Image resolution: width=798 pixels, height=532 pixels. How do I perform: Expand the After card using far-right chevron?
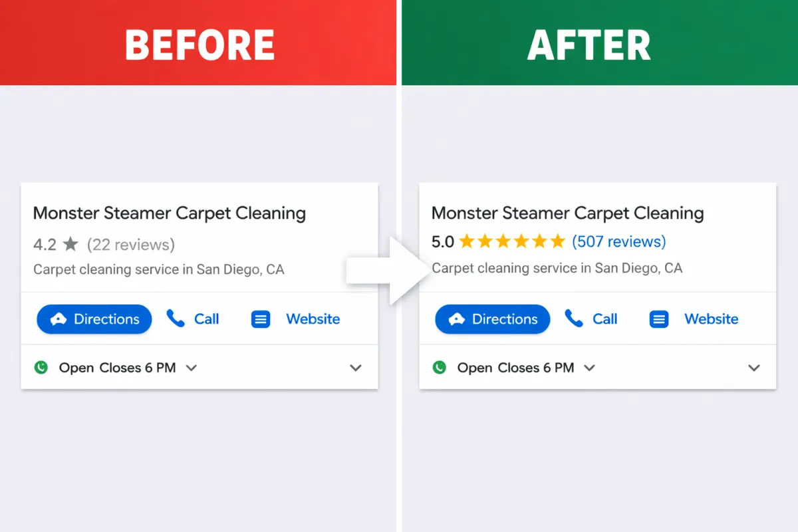[x=754, y=368]
